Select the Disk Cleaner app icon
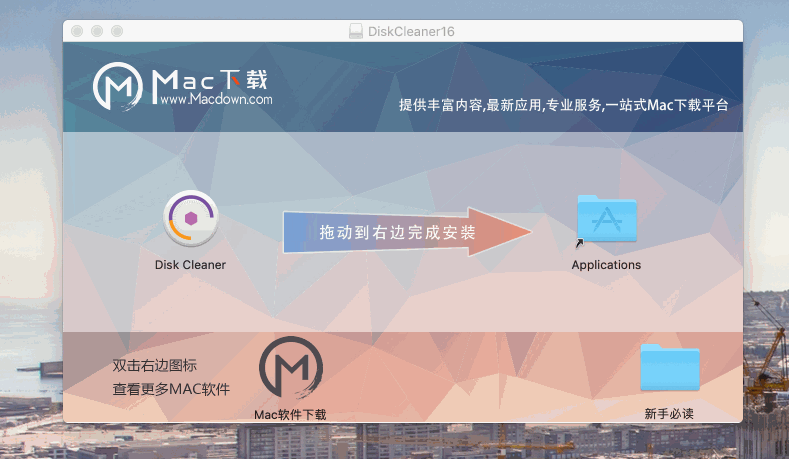 point(191,218)
